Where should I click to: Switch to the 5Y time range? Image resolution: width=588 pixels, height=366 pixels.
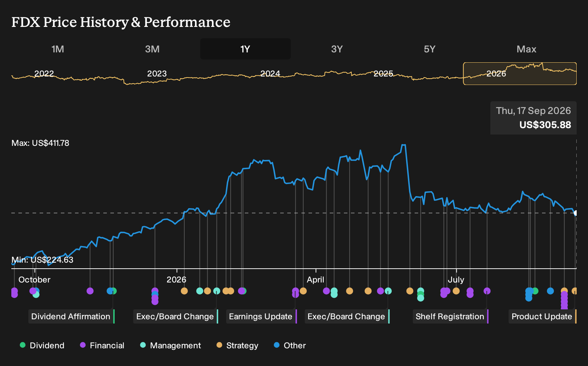(430, 49)
